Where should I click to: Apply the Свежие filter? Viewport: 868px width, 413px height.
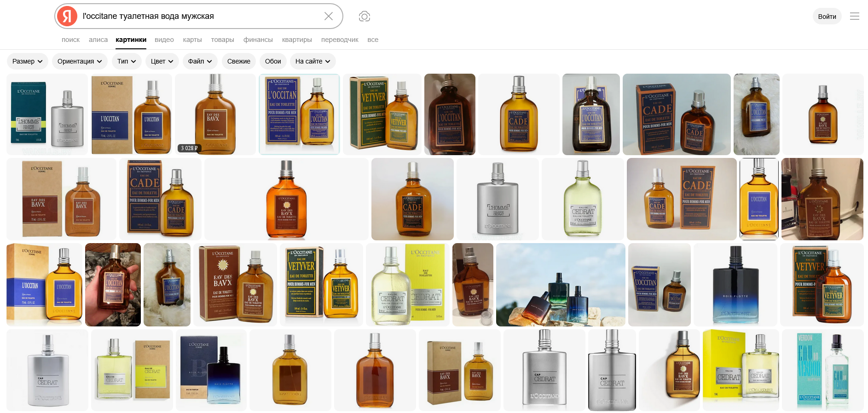tap(239, 61)
